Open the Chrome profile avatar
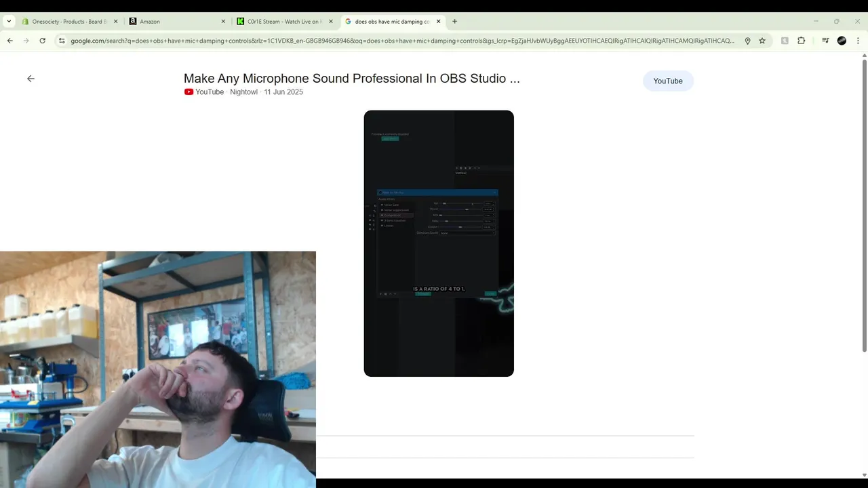Viewport: 868px width, 488px height. coord(842,41)
